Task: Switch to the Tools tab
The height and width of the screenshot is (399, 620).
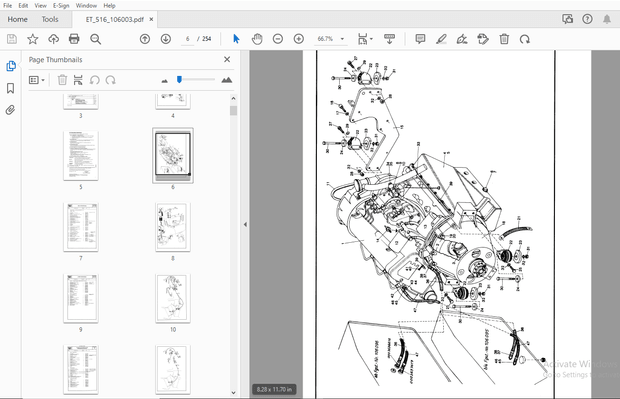Action: [50, 19]
